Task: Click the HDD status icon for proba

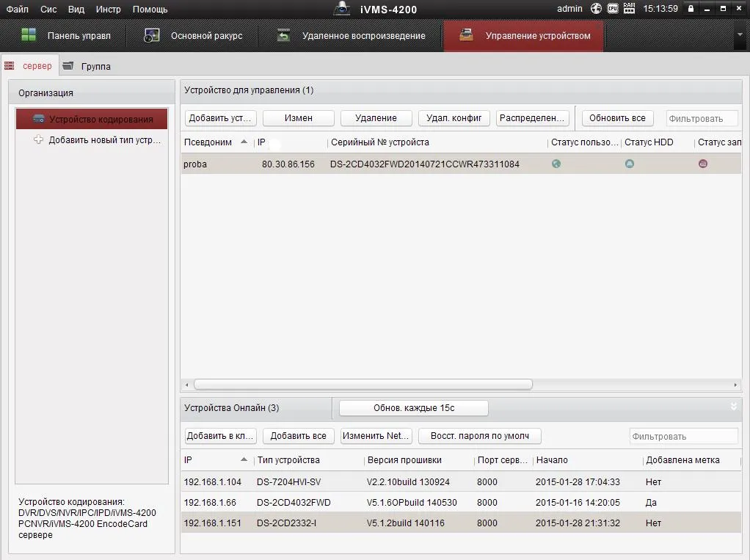Action: 629,164
